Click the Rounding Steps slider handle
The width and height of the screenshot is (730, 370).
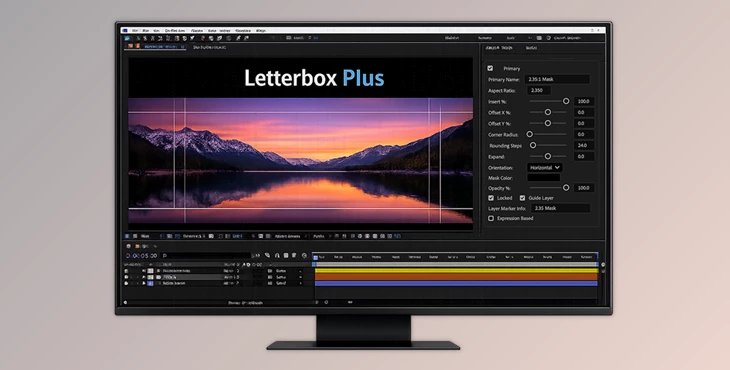(x=533, y=145)
